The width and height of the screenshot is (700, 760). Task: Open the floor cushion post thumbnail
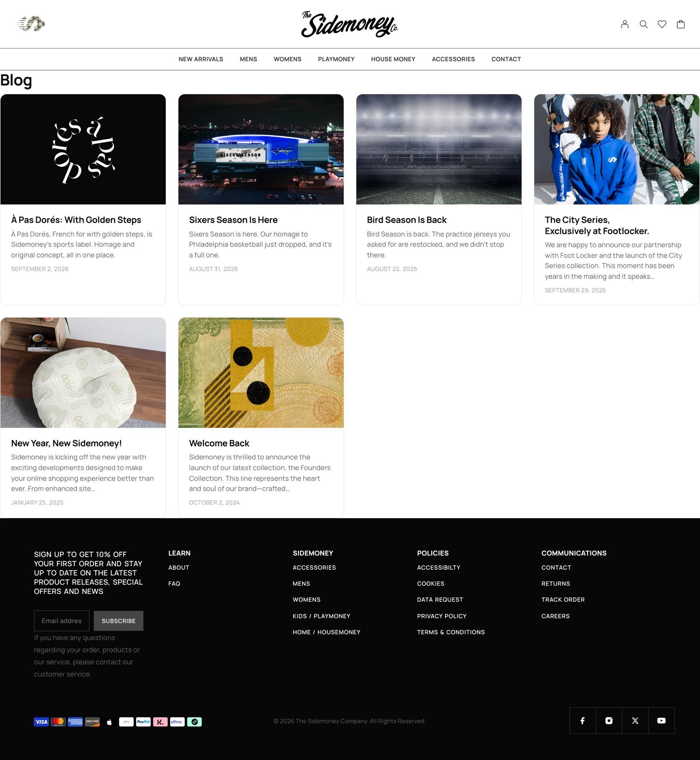[83, 373]
